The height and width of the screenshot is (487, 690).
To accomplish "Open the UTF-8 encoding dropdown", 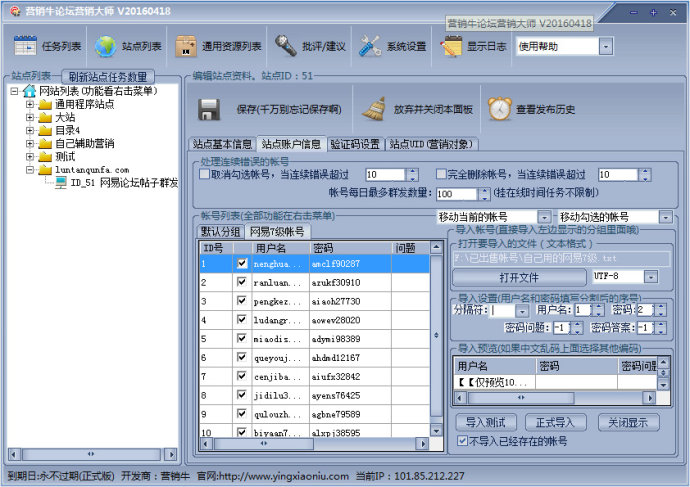I will [660, 276].
